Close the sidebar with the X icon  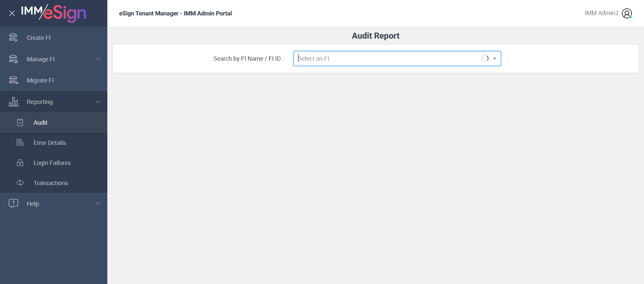click(12, 13)
